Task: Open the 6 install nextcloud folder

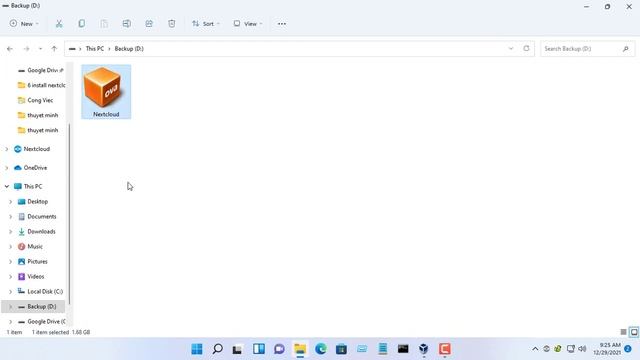Action: [41, 85]
